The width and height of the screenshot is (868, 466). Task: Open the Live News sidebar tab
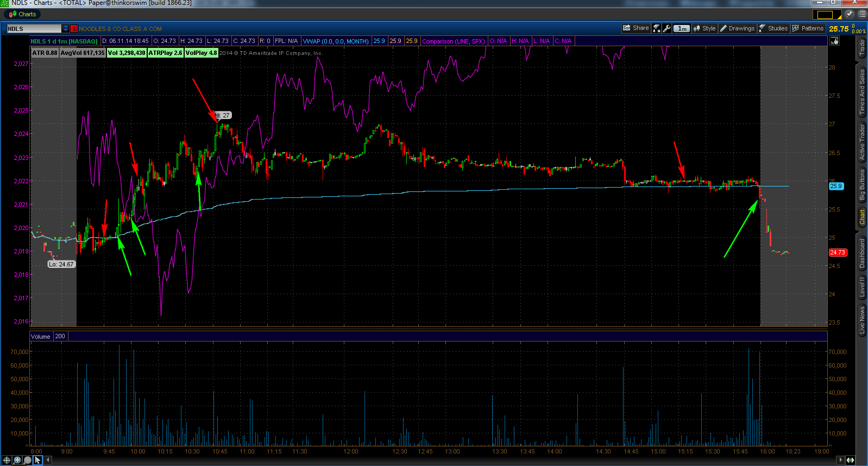862,319
